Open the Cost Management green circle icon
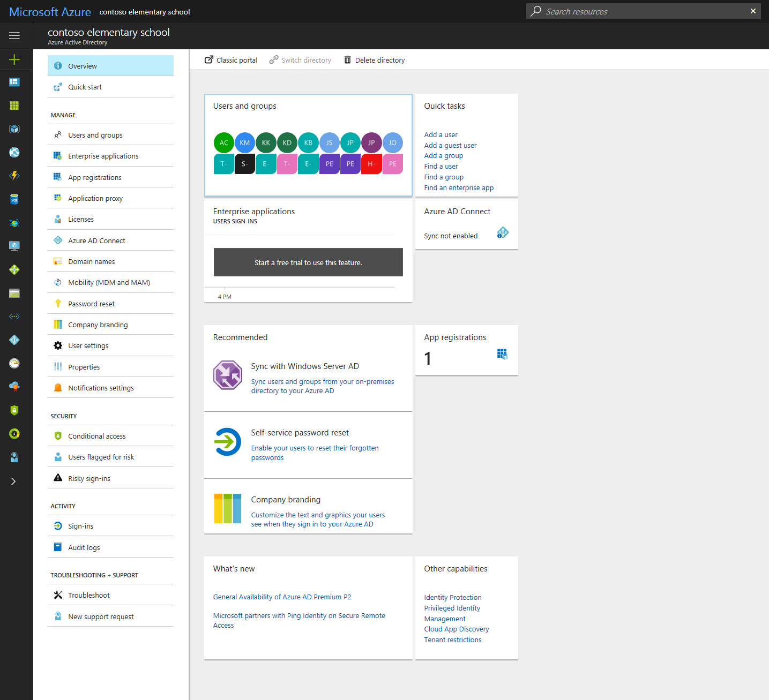Image resolution: width=769 pixels, height=700 pixels. (14, 433)
